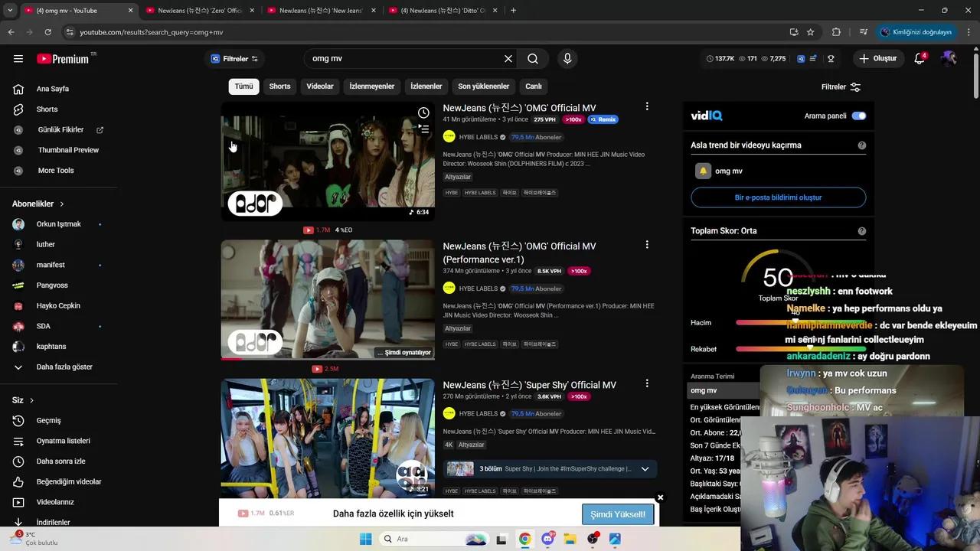The image size is (980, 551).
Task: Open the NewJeans 'OMG' Official MV title
Action: 519,108
